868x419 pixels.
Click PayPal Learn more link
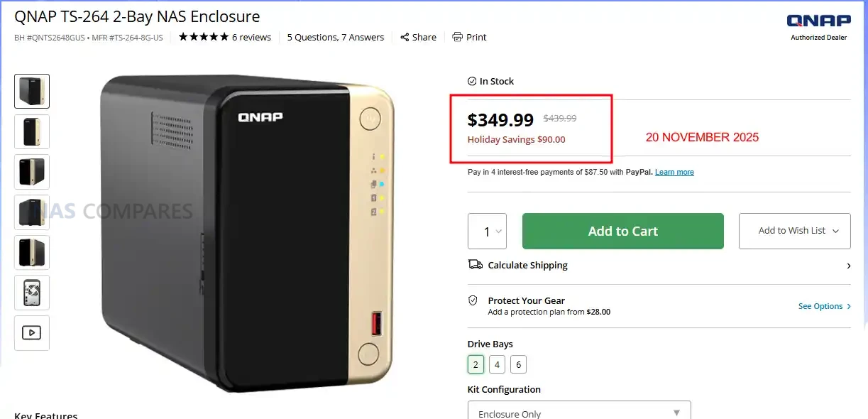674,173
